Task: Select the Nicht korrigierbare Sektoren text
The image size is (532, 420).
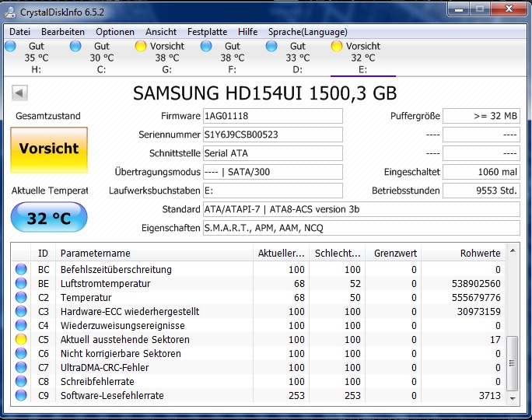Action: [x=121, y=354]
